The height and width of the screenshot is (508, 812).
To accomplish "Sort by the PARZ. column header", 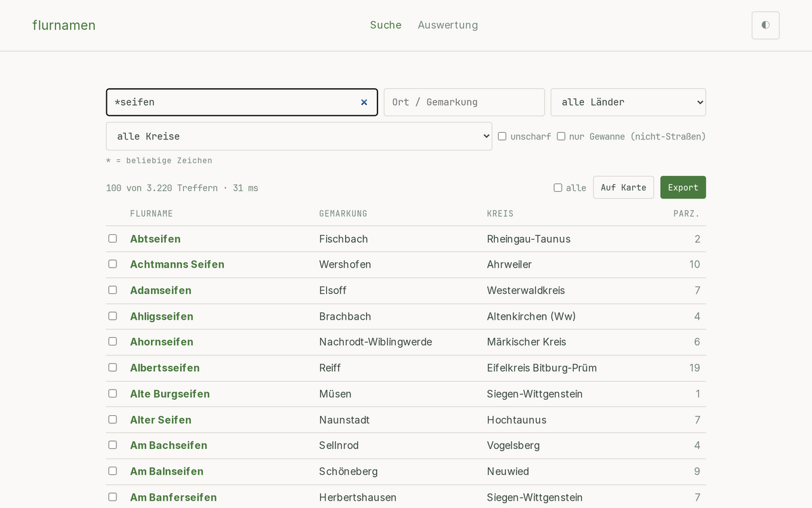I will point(687,213).
